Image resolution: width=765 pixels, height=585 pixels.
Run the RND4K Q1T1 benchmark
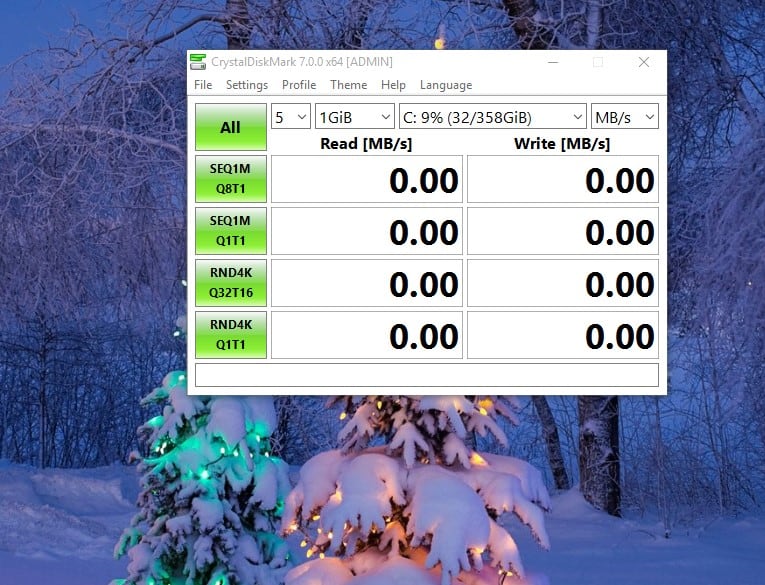pyautogui.click(x=231, y=335)
